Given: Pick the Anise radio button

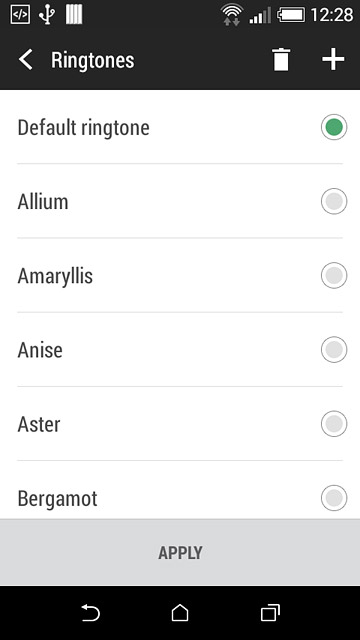Looking at the screenshot, I should click(x=334, y=350).
